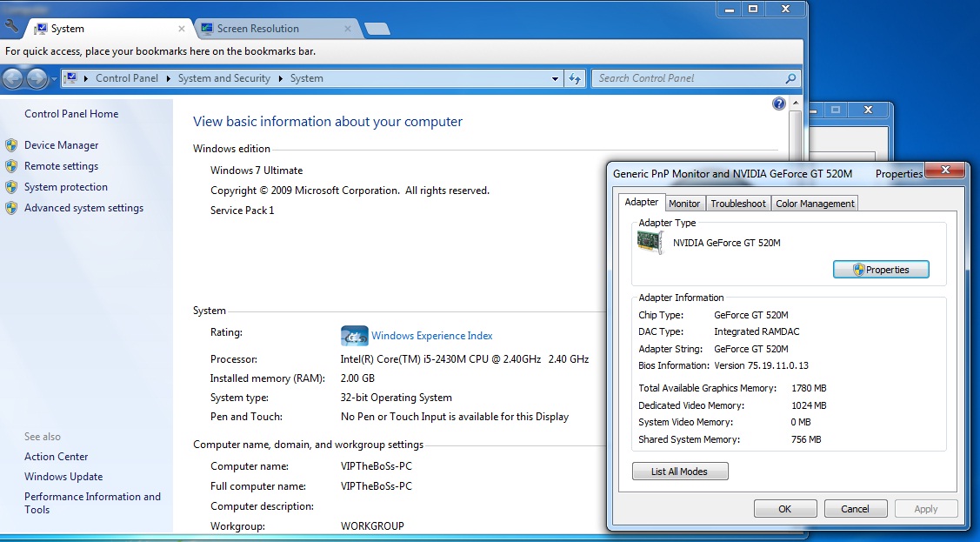Open Performance Information and Tools
980x542 pixels.
click(92, 503)
